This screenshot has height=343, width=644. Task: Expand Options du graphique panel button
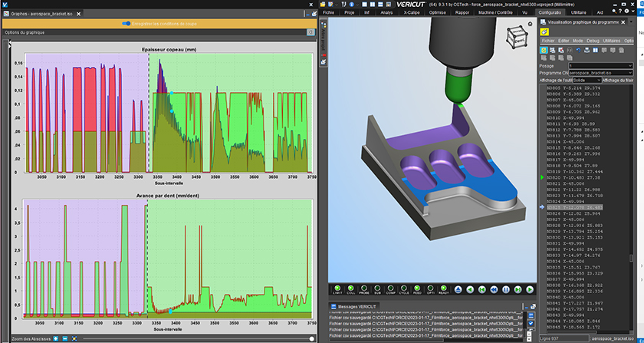click(310, 33)
